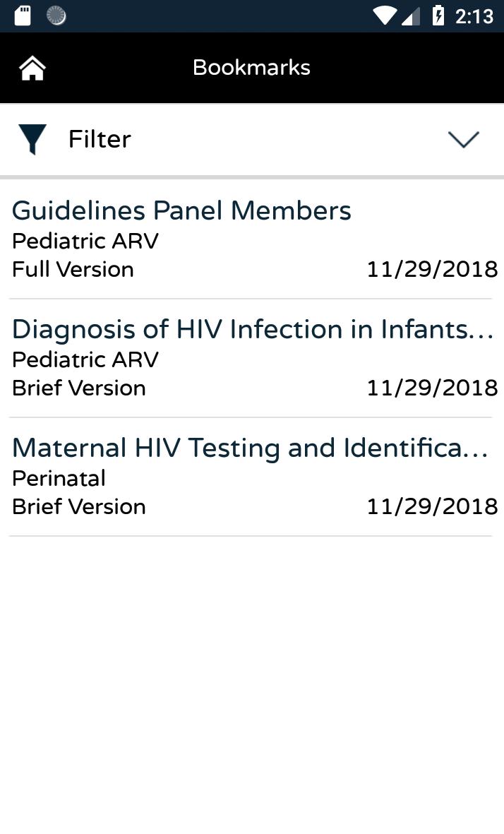Image resolution: width=504 pixels, height=834 pixels.
Task: Tap the 11/29/2018 date on the Perinatal entry
Action: tap(432, 506)
